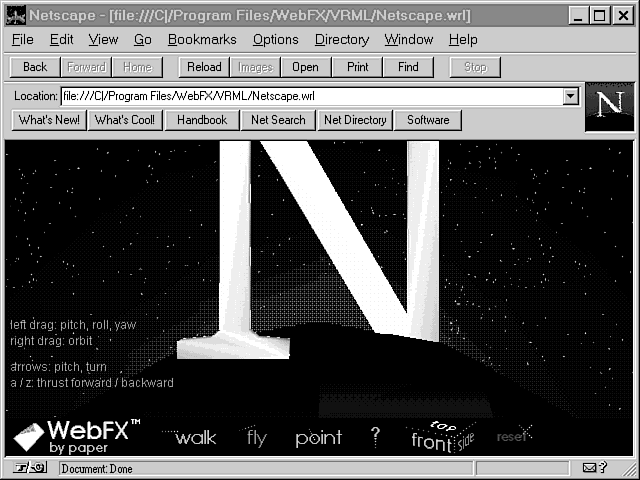This screenshot has height=480, width=640.
Task: Click the Home toolbar button
Action: click(x=137, y=67)
